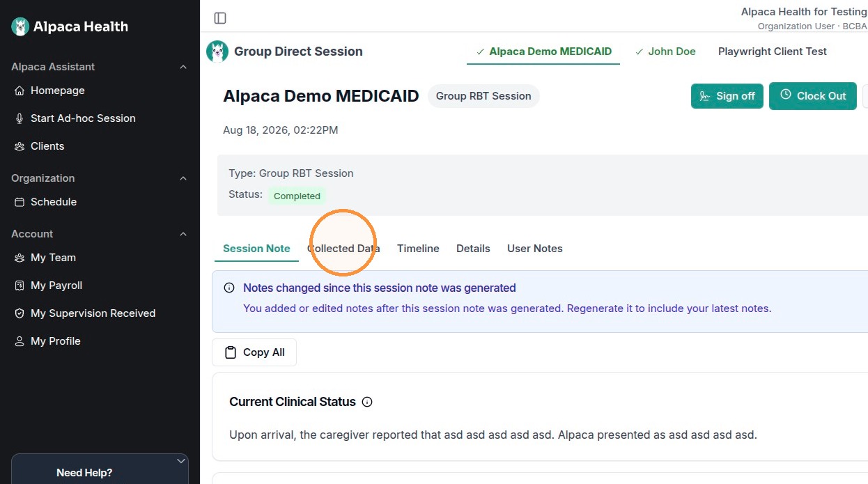
Task: Collapse the Need Help panel
Action: (181, 461)
